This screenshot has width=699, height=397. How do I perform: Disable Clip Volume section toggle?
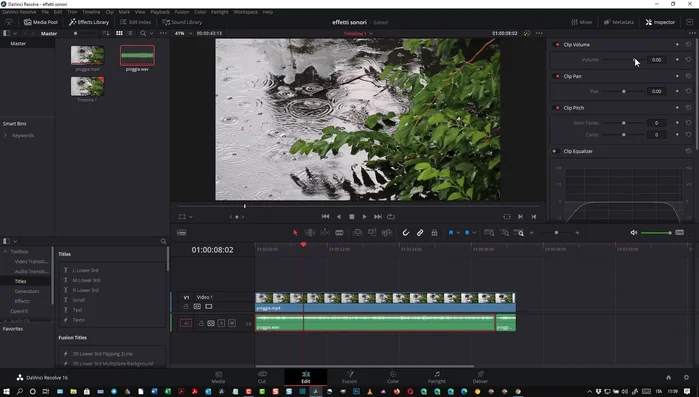557,45
